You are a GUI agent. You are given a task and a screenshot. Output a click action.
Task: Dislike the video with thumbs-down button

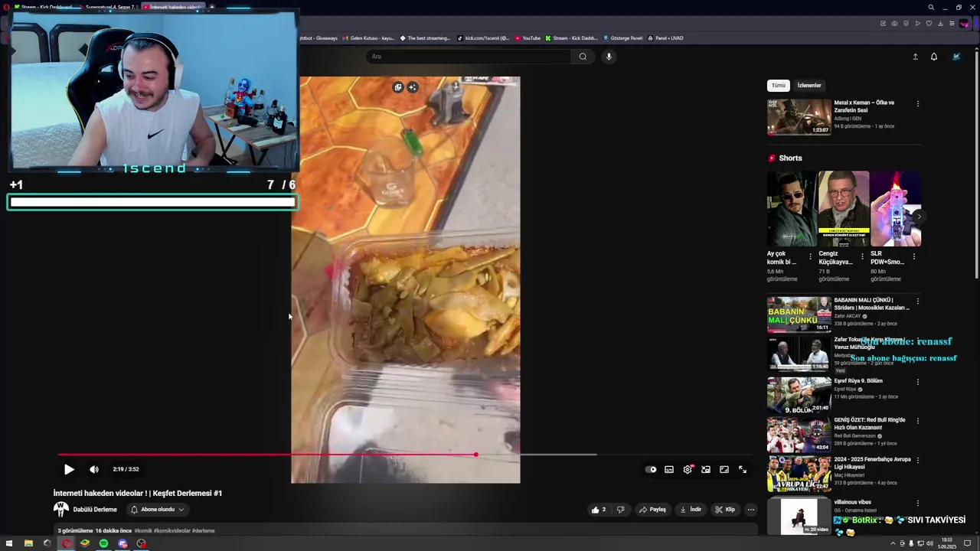point(621,510)
